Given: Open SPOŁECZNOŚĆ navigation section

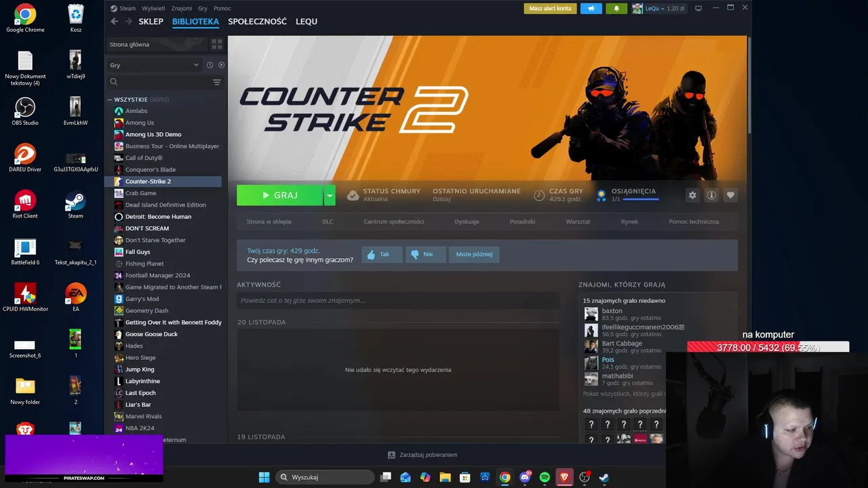Looking at the screenshot, I should point(257,22).
